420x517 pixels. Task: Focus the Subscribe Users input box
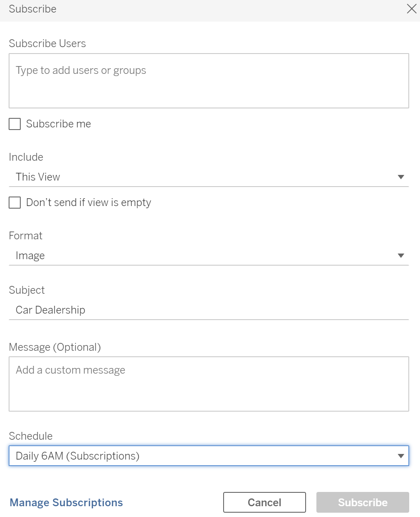tap(209, 81)
